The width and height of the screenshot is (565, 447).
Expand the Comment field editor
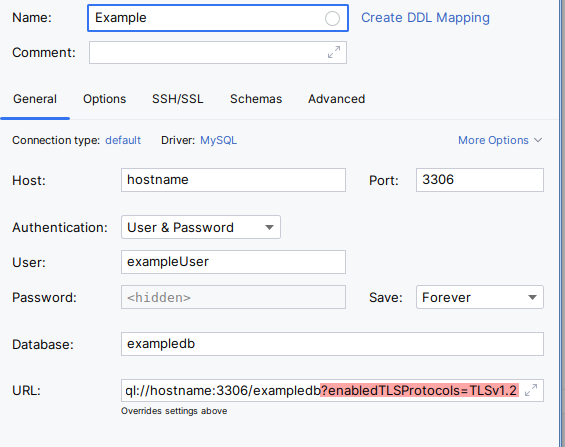[334, 52]
